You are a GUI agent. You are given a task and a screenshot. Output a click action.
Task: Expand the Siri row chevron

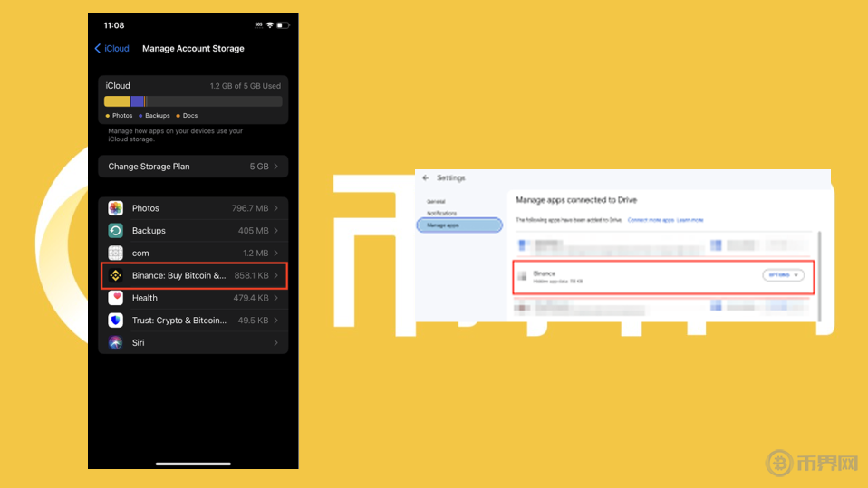pos(276,343)
